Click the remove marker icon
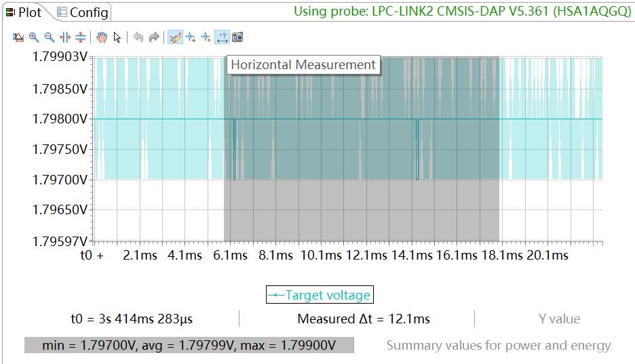Viewport: 635px width, 364px height. tap(206, 37)
